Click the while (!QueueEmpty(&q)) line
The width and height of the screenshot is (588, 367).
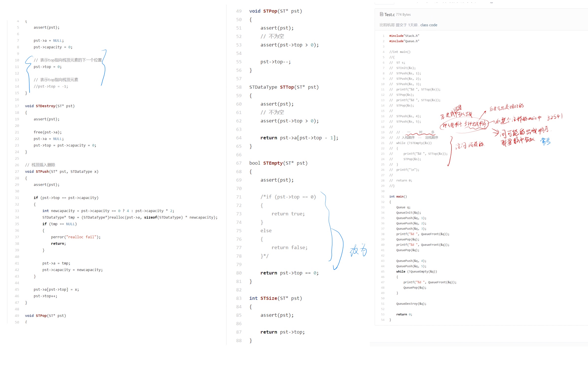(x=416, y=271)
